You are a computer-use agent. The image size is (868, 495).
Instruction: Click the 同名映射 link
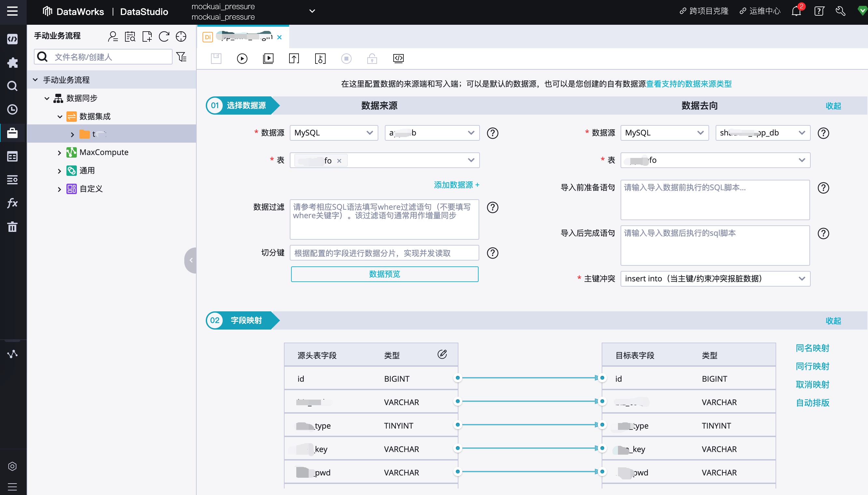pyautogui.click(x=812, y=348)
